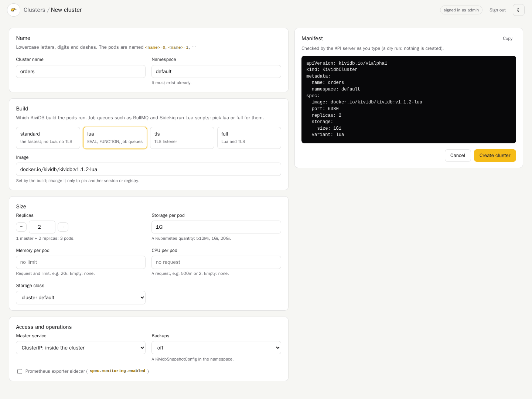This screenshot has width=532, height=399.
Task: Click the 'port: 6380' manifest line
Action: tap(325, 109)
